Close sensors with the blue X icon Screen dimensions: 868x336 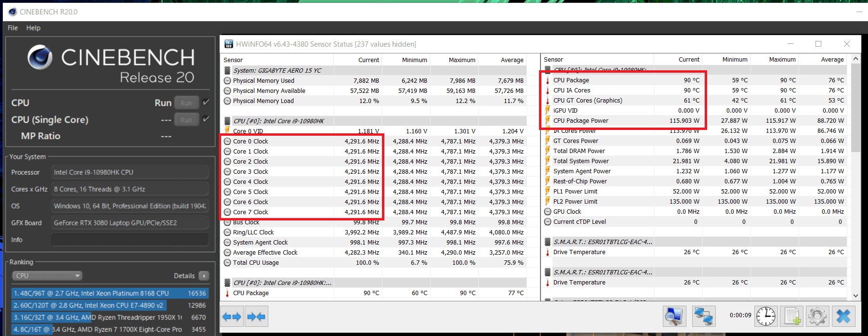pos(843,316)
